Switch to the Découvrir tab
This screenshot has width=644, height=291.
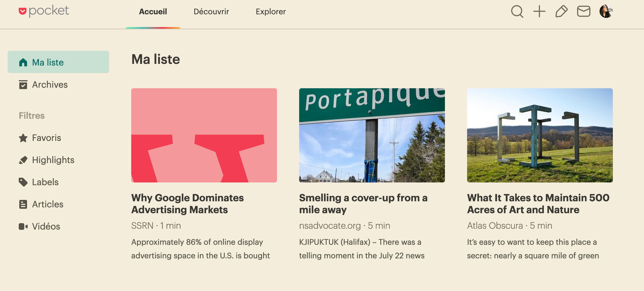click(211, 12)
